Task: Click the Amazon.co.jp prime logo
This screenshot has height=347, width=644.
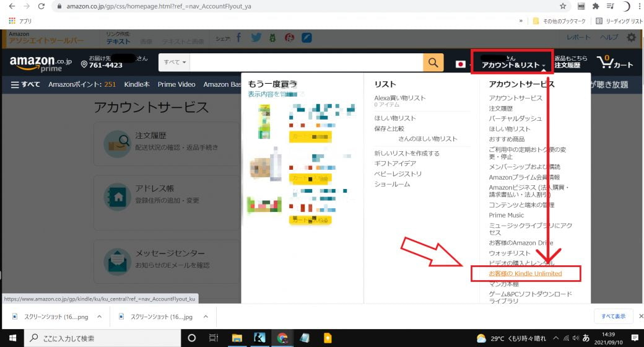Action: [41, 63]
